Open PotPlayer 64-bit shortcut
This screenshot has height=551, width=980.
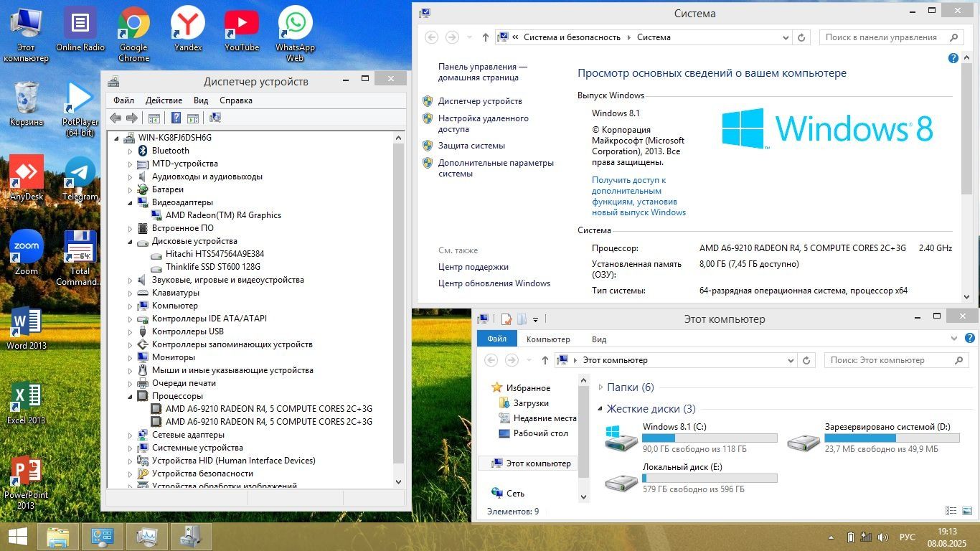click(80, 108)
